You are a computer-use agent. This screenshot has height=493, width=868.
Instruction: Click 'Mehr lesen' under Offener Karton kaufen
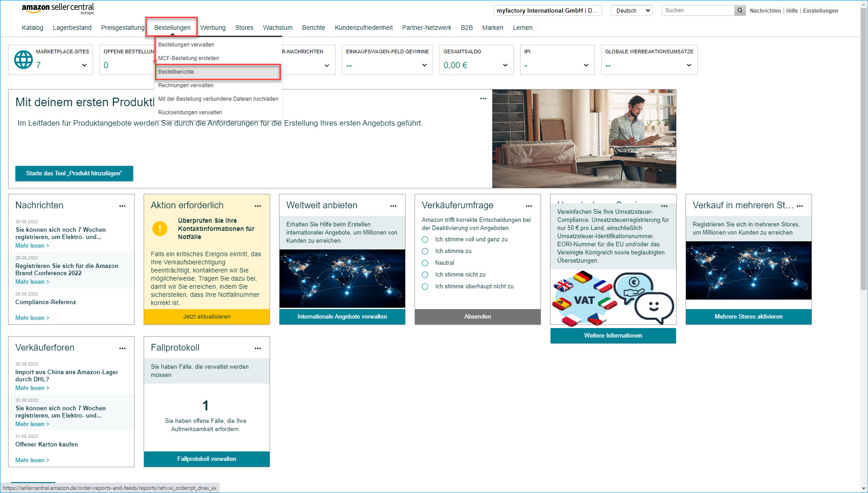pos(32,460)
